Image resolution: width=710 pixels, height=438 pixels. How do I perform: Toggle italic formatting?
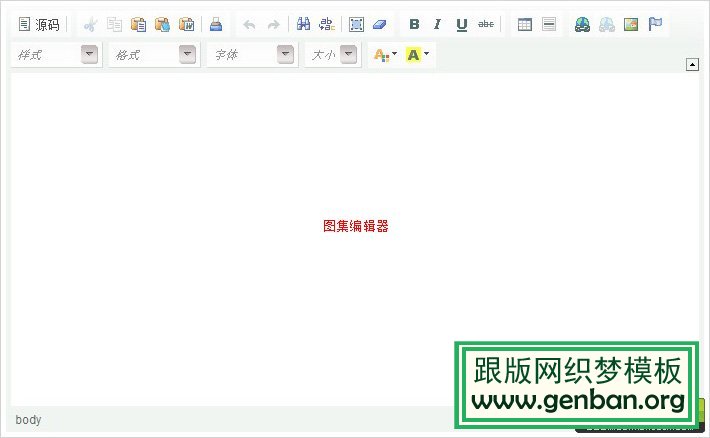tap(437, 24)
